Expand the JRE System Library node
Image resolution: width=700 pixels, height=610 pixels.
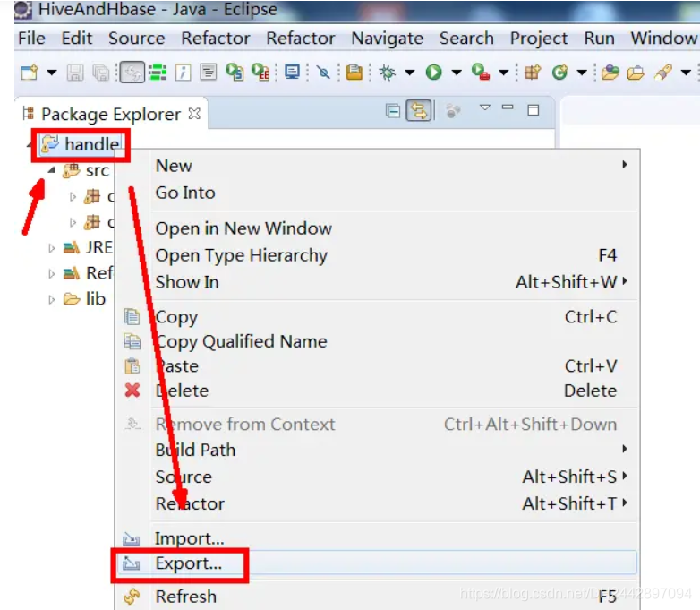52,248
